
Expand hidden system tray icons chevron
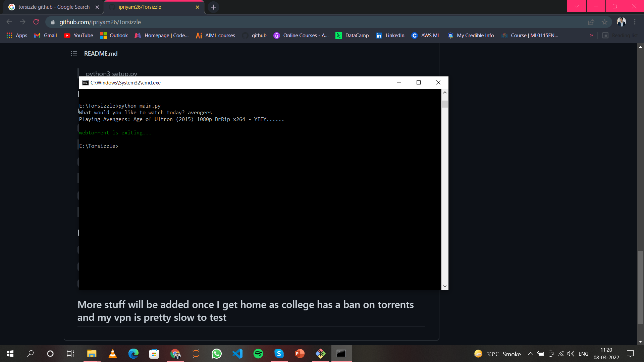(530, 354)
